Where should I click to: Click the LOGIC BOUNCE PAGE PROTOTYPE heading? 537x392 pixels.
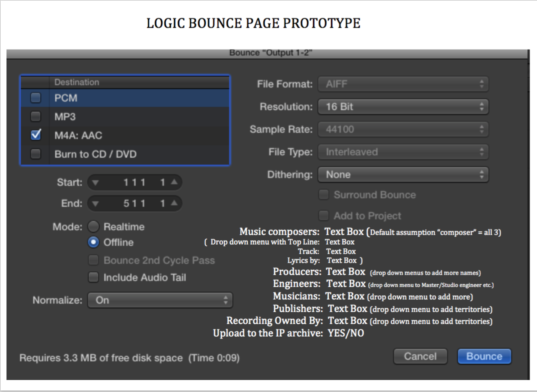tap(253, 23)
